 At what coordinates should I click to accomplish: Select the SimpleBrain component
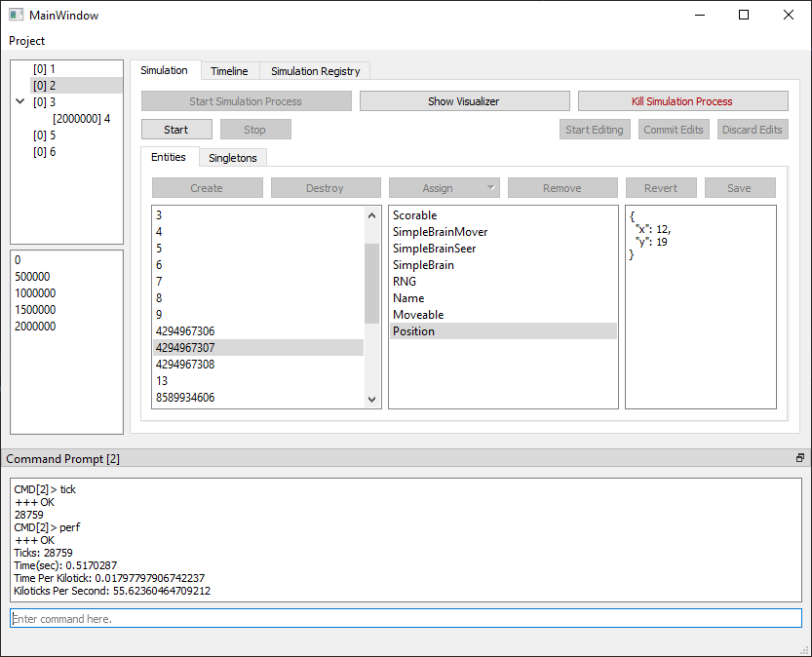point(503,264)
